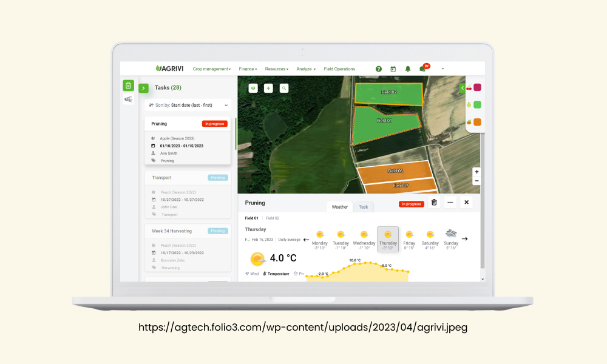Select Field 01 on the map
Screen dimensions: 607x364
[383, 124]
